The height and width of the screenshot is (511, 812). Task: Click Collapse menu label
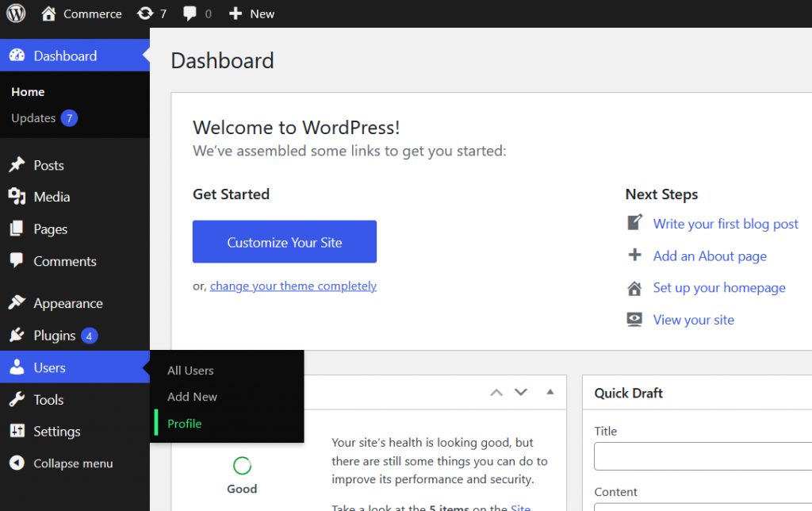click(73, 463)
